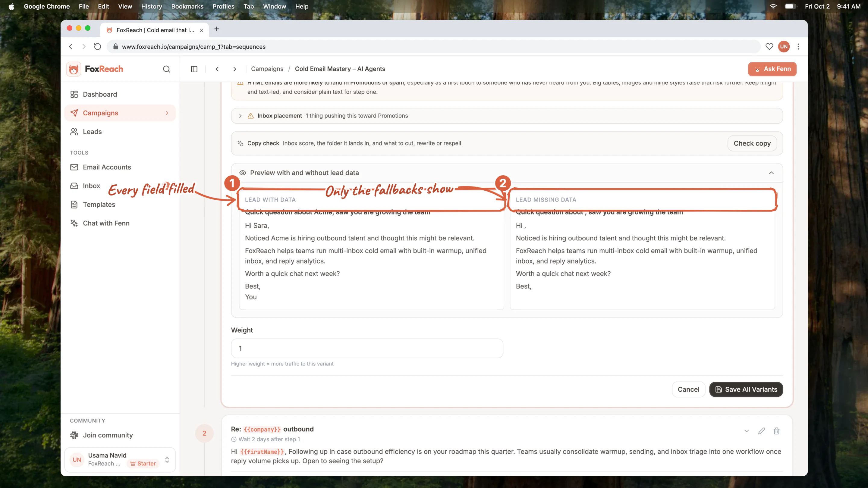Open the Chrome three-dot menu
Image resolution: width=868 pixels, height=488 pixels.
(798, 47)
